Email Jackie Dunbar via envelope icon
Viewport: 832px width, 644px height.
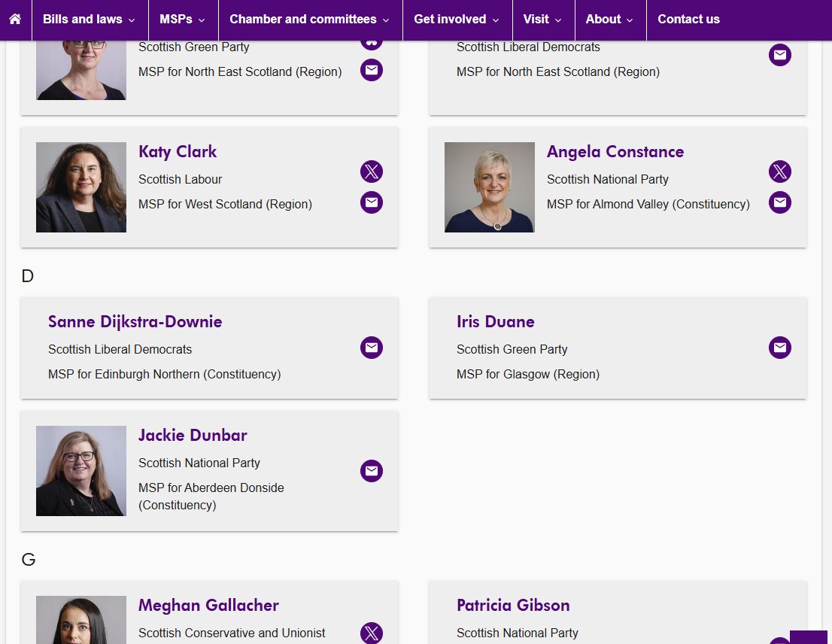click(x=372, y=471)
